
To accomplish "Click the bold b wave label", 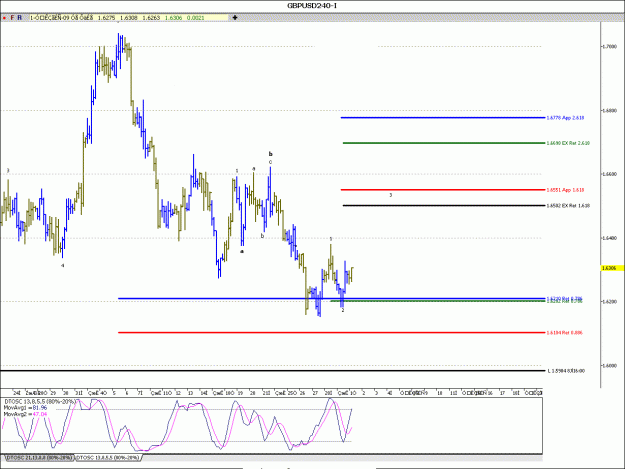I will tap(271, 154).
